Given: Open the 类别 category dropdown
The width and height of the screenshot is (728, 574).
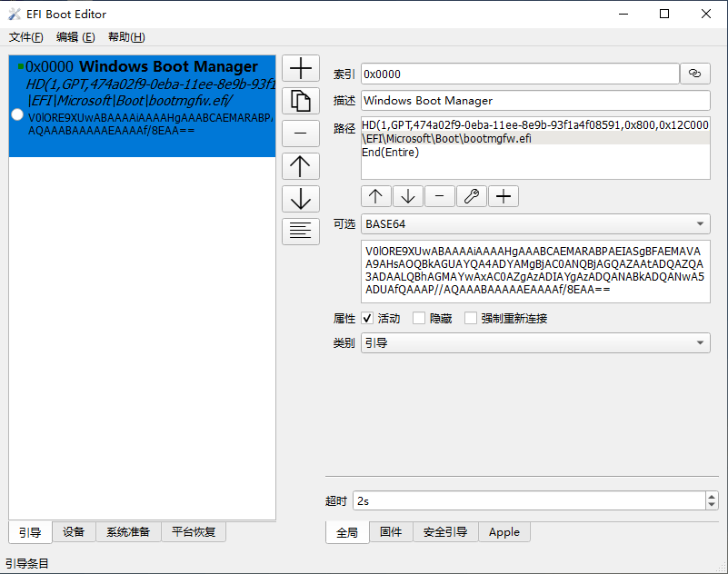Looking at the screenshot, I should (700, 342).
